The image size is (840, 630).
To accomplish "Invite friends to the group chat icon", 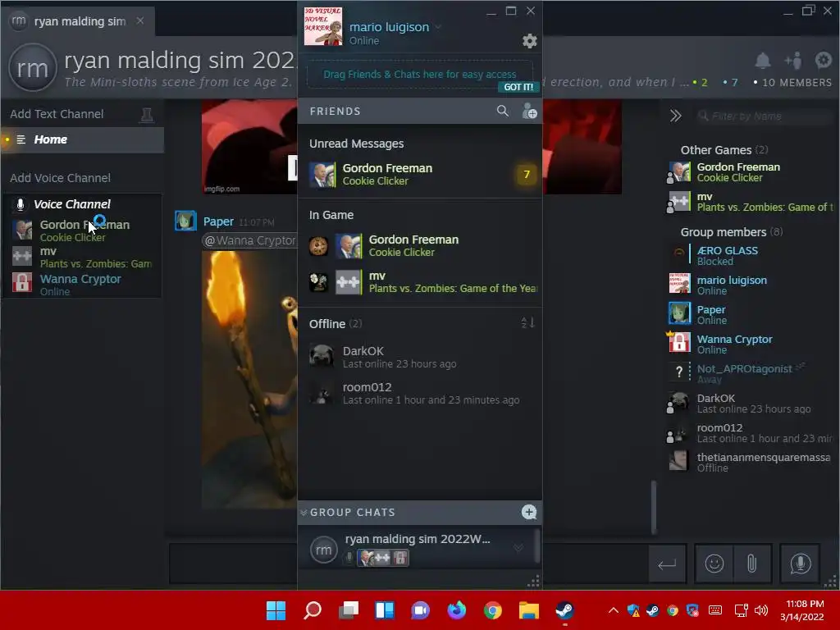I will pyautogui.click(x=793, y=61).
